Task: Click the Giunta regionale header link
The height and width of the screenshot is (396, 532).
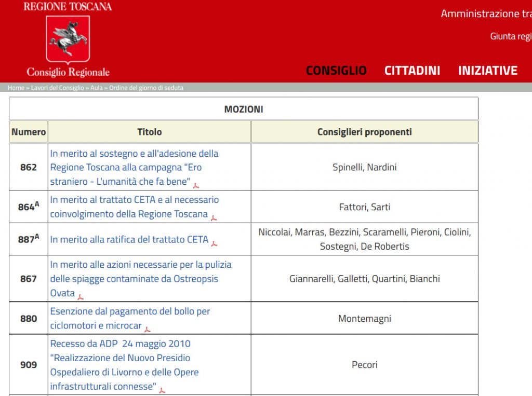Action: click(x=511, y=36)
